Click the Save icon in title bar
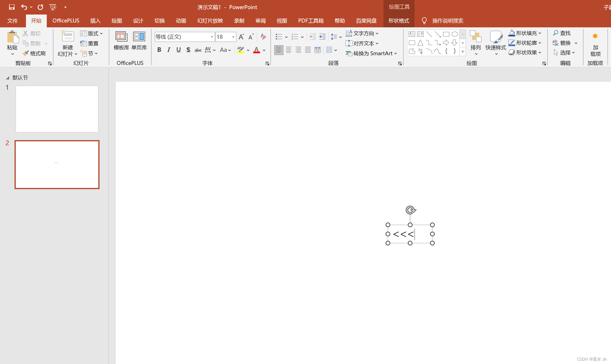611x364 pixels. click(12, 7)
